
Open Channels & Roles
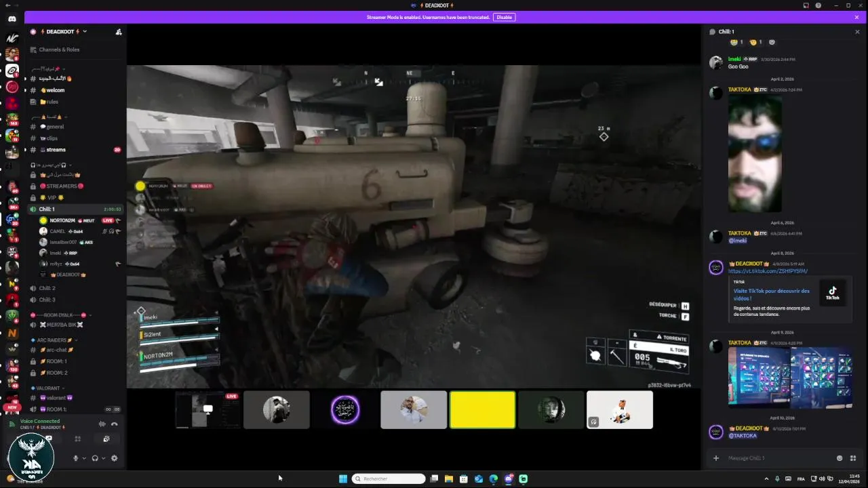(75, 49)
